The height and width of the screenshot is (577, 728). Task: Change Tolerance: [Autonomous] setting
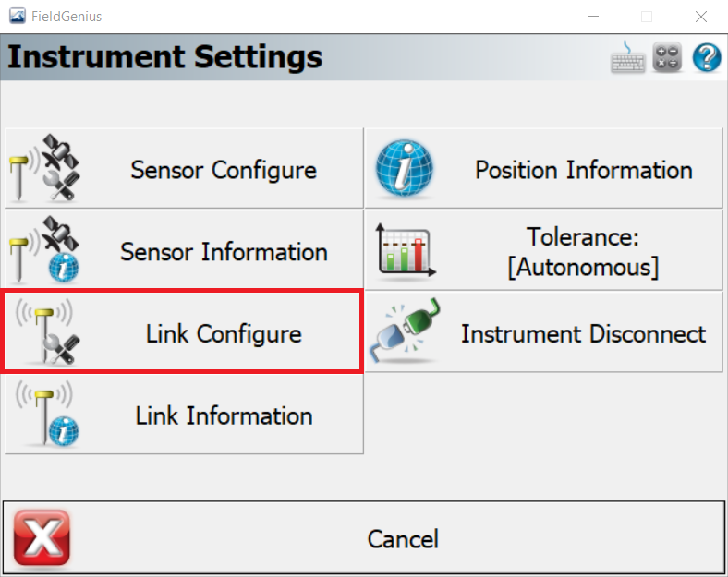pyautogui.click(x=543, y=250)
